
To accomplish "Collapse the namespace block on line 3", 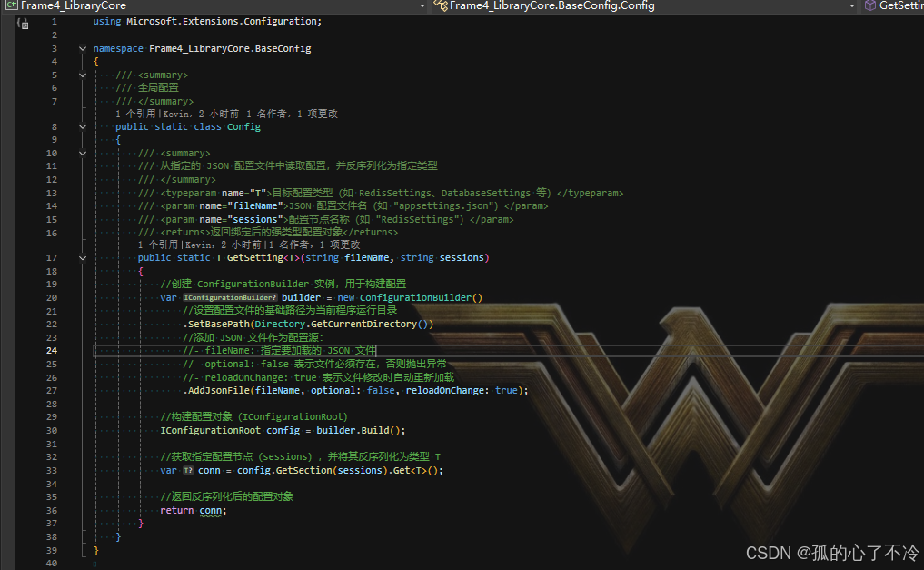I will point(83,48).
